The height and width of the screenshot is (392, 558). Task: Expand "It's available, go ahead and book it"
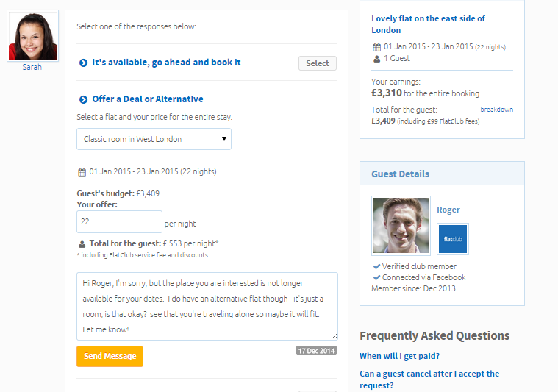click(166, 63)
